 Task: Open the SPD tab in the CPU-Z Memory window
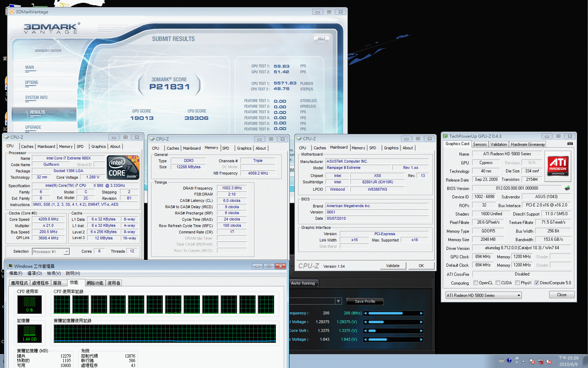pos(226,148)
